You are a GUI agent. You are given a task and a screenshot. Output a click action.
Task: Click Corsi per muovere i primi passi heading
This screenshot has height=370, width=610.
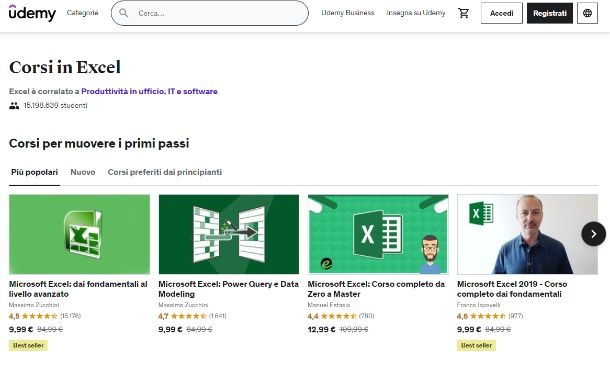coord(99,144)
